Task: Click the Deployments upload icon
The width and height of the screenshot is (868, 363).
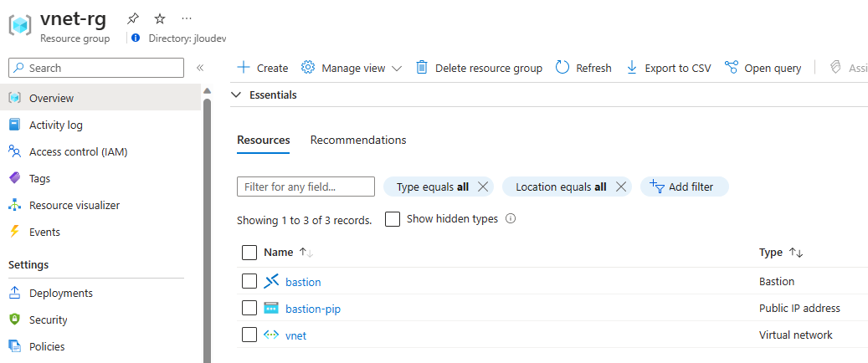Action: pyautogui.click(x=15, y=293)
